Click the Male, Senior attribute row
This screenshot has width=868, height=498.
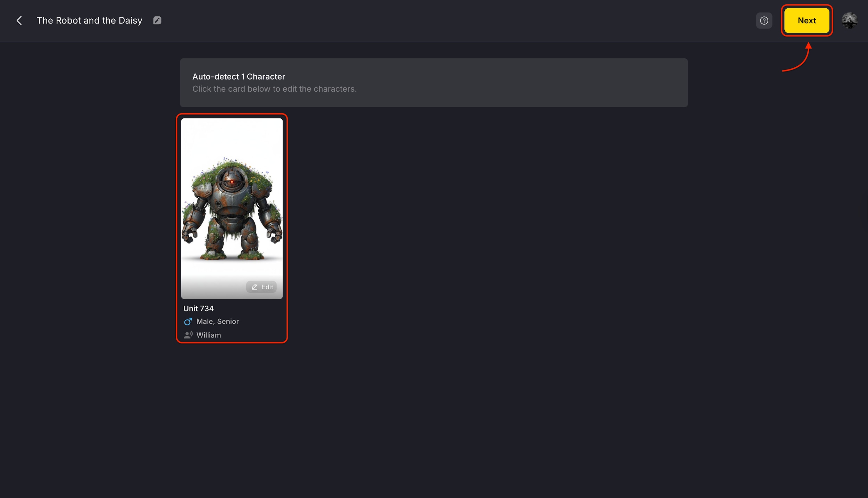[x=218, y=321]
